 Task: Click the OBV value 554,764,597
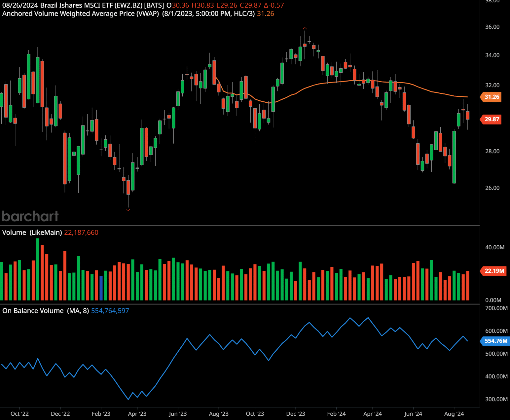[x=110, y=311]
